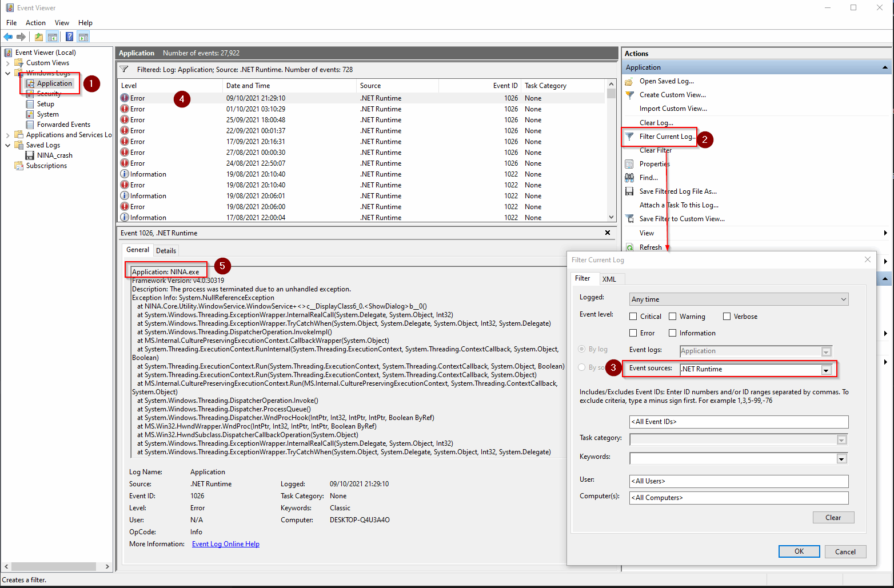Click the event list vertical scrollbar down arrow
The width and height of the screenshot is (894, 588).
pyautogui.click(x=612, y=217)
